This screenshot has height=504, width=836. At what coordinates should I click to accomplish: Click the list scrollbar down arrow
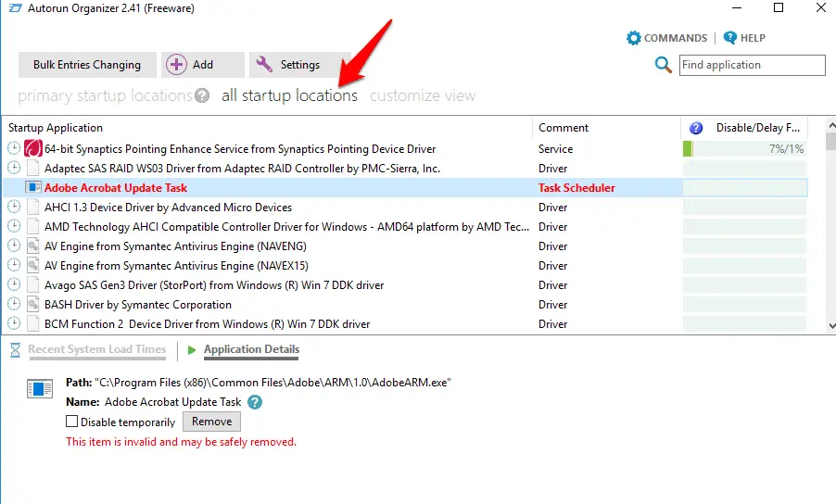tap(831, 325)
